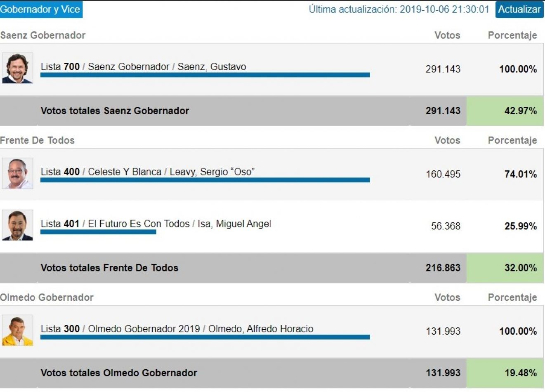Click Lista 401 El Futuro Es Con Todos
The width and height of the screenshot is (545, 392).
[x=156, y=224]
